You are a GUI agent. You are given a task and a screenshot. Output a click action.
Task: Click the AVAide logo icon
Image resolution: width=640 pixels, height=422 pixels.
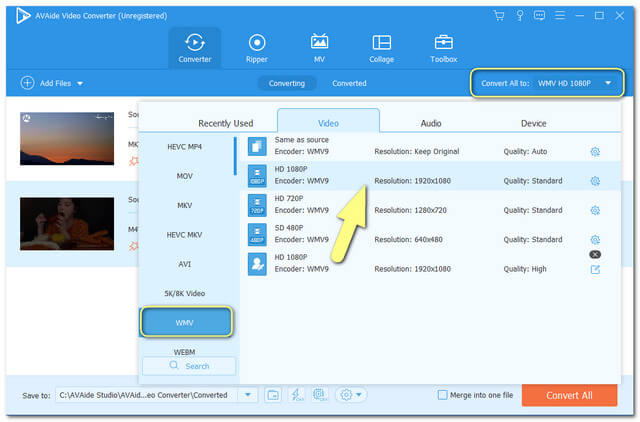click(x=23, y=16)
